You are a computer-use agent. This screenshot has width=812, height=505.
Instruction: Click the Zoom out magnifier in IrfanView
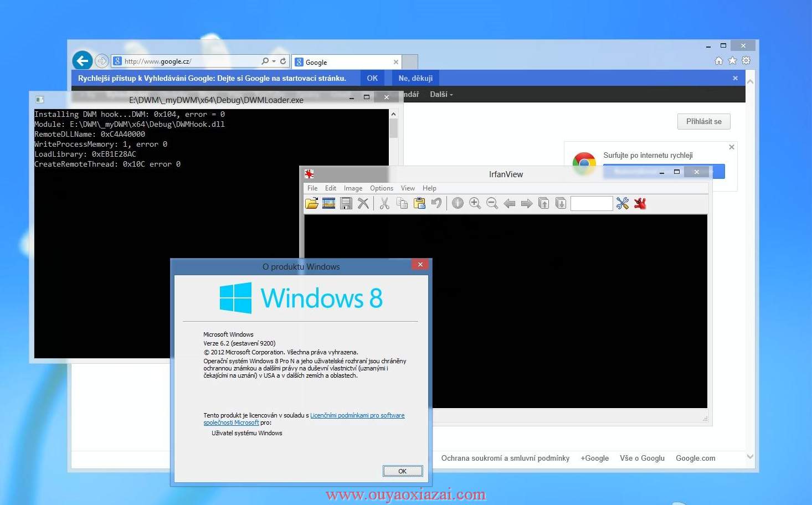tap(492, 203)
